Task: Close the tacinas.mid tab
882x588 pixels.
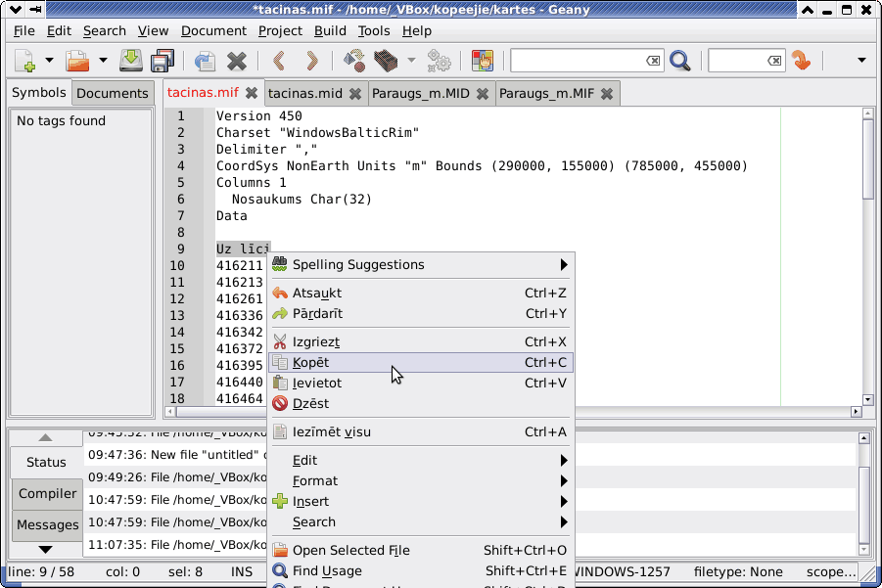Action: coord(355,94)
